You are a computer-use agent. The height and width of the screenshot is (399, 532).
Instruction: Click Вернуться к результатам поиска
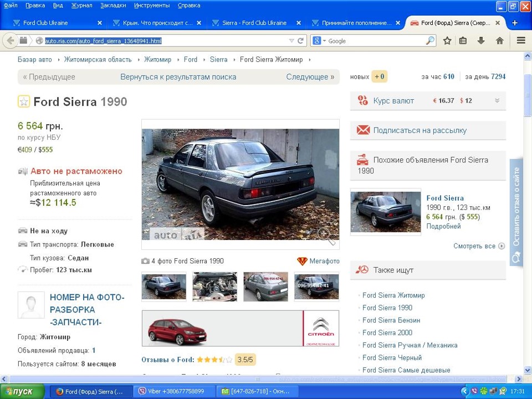(178, 77)
